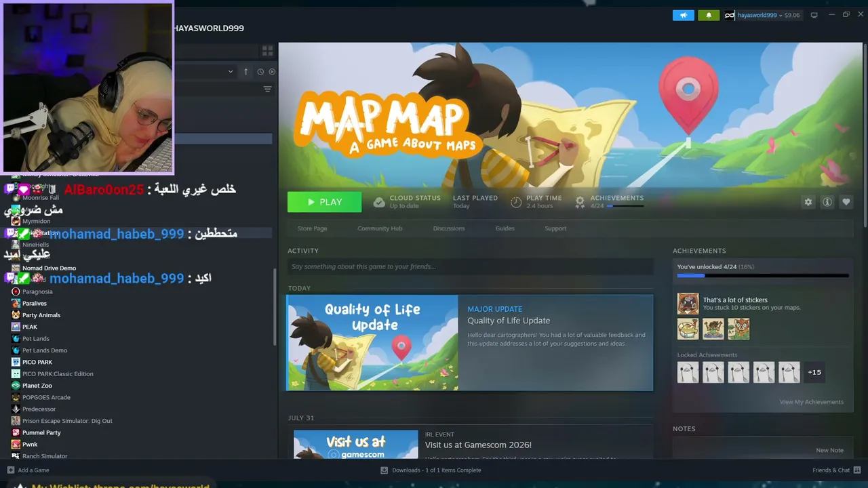Select Paralives in the game list
The image size is (868, 488).
[35, 304]
